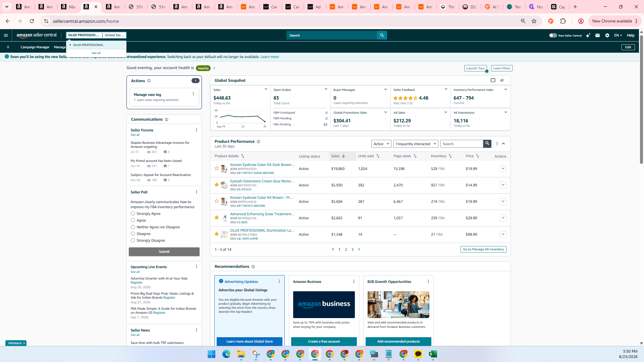Open B2B Growth Opportunities three-dot menu

(x=428, y=281)
